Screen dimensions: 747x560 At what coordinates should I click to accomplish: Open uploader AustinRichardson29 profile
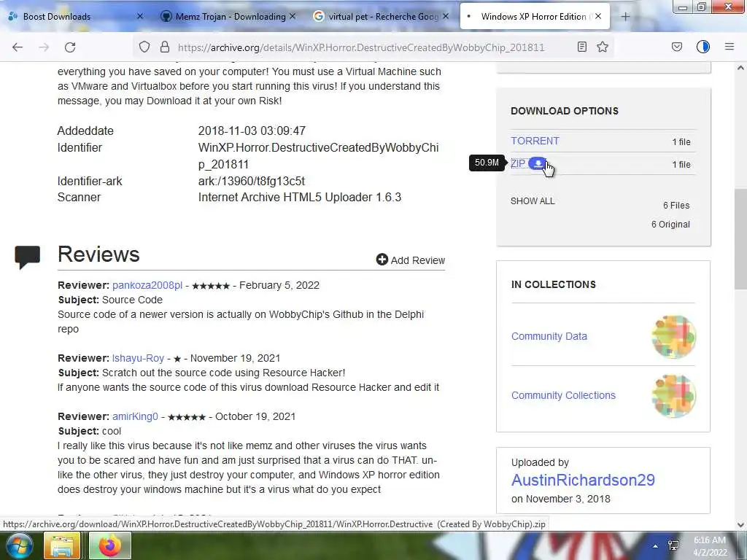coord(583,480)
